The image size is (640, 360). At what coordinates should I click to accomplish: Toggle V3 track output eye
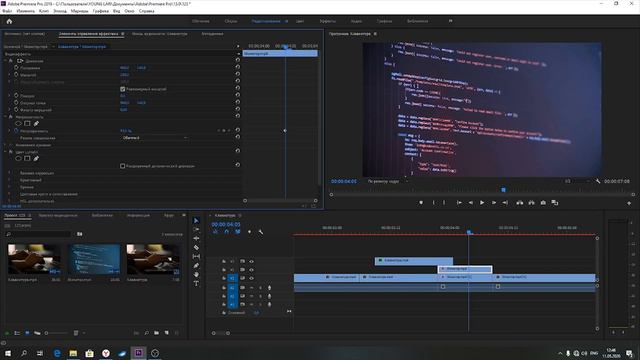click(x=251, y=261)
